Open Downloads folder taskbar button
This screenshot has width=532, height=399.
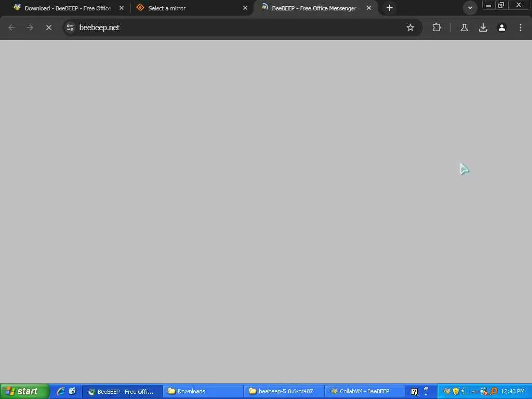203,392
